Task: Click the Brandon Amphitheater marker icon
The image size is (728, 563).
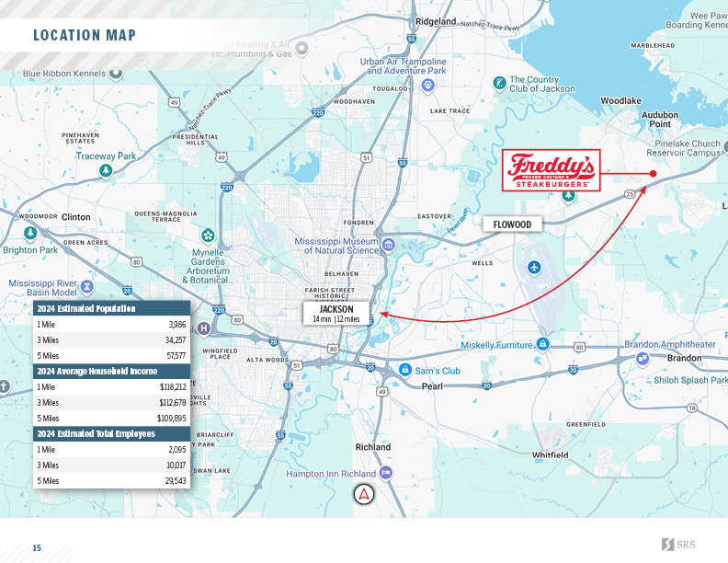Action: 643,359
